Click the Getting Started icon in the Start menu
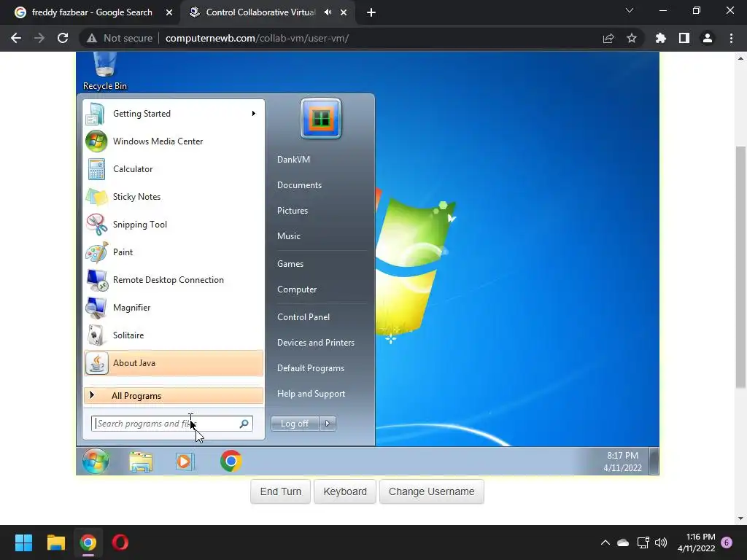Viewport: 747px width, 560px height. coord(96,114)
